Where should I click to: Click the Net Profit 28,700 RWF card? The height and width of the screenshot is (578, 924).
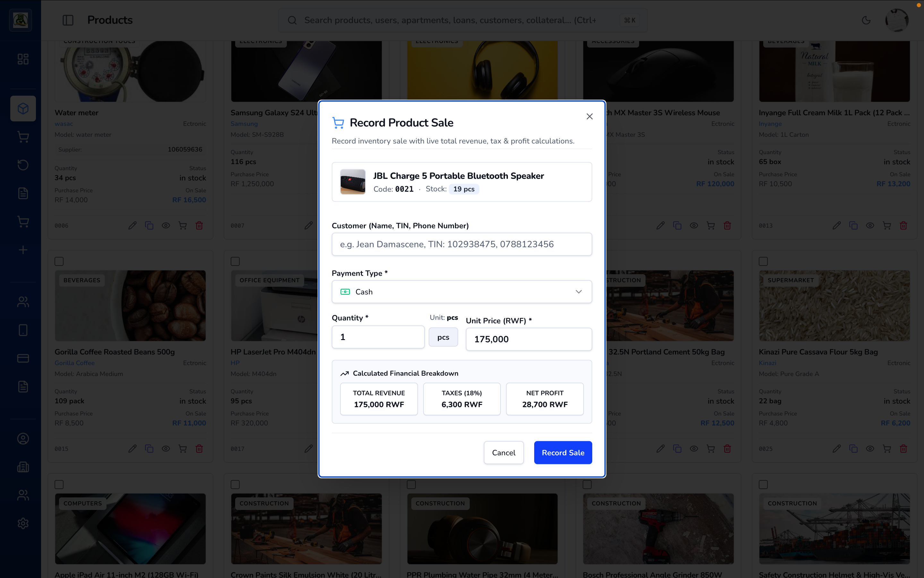coord(545,399)
